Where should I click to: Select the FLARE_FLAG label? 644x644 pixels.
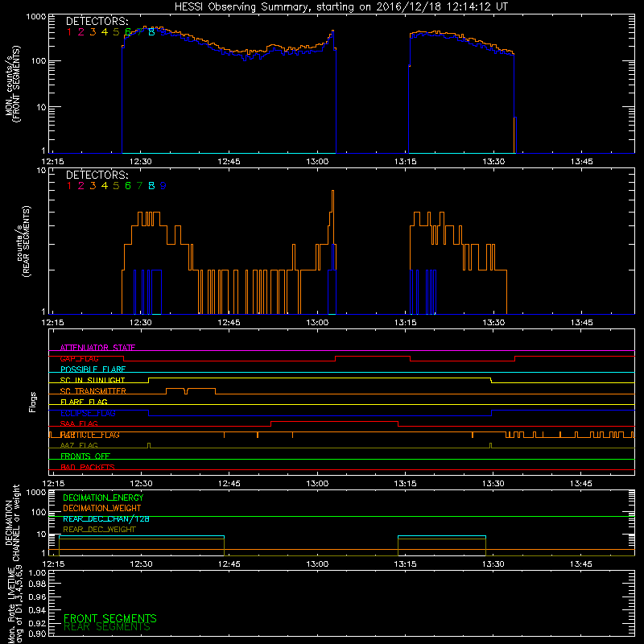[84, 402]
